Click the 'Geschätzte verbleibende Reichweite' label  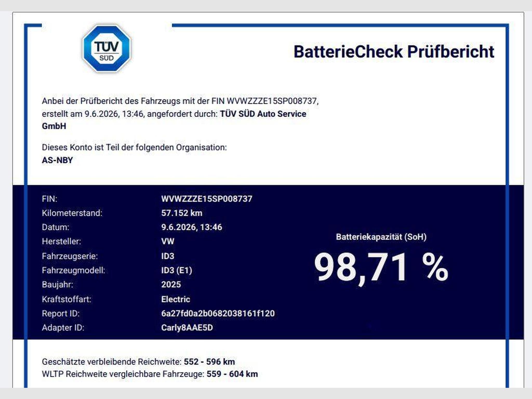tap(112, 362)
